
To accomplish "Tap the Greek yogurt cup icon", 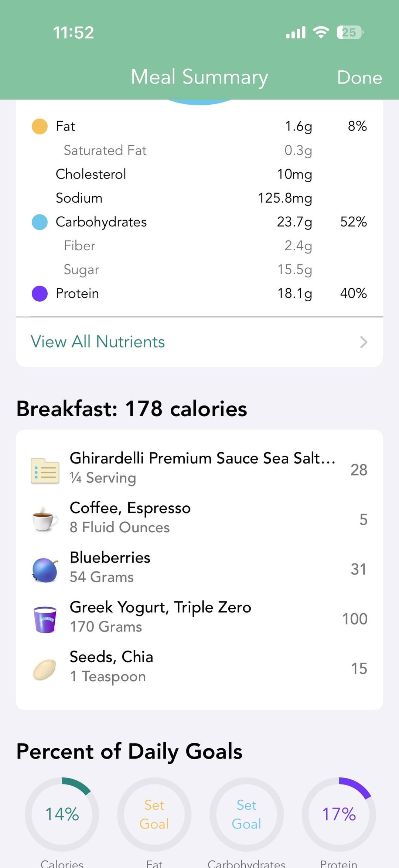I will [x=45, y=619].
